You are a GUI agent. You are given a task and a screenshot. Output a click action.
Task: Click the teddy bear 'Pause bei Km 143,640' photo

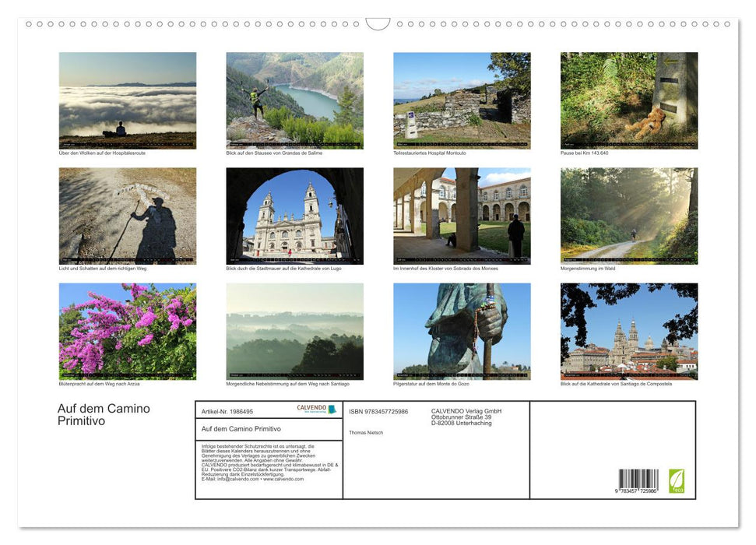(x=628, y=100)
